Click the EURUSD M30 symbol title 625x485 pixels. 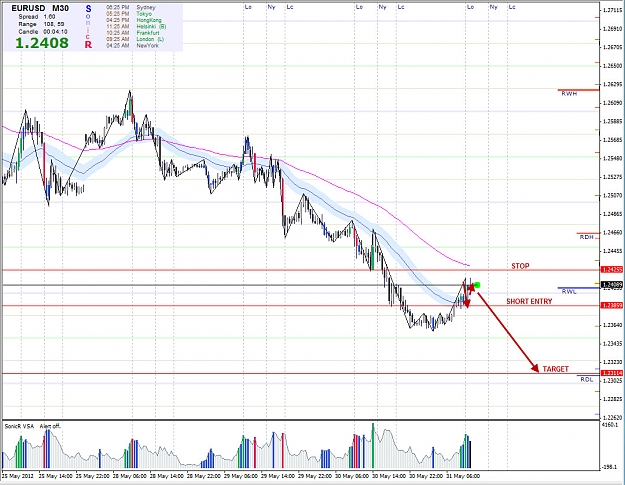[x=40, y=8]
